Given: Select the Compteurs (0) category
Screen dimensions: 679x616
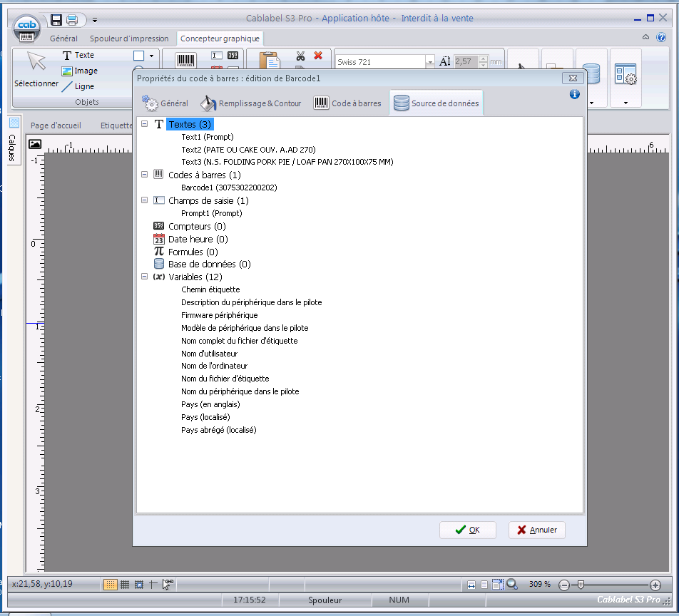Looking at the screenshot, I should point(197,227).
